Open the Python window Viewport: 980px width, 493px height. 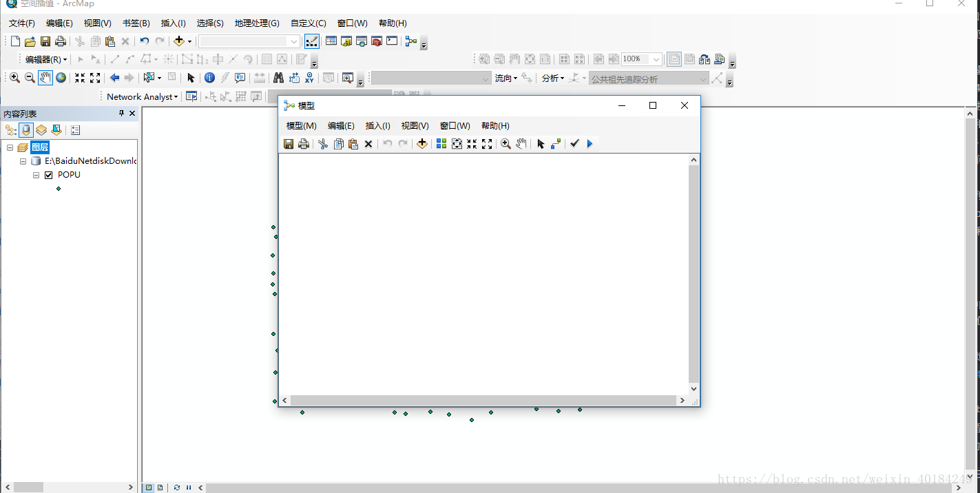pos(392,41)
